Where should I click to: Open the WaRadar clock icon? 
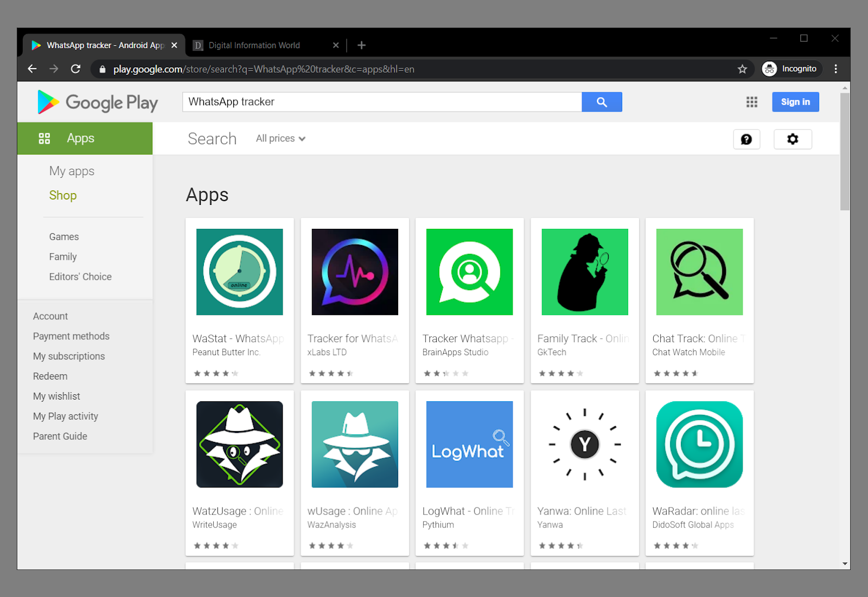[x=700, y=444]
